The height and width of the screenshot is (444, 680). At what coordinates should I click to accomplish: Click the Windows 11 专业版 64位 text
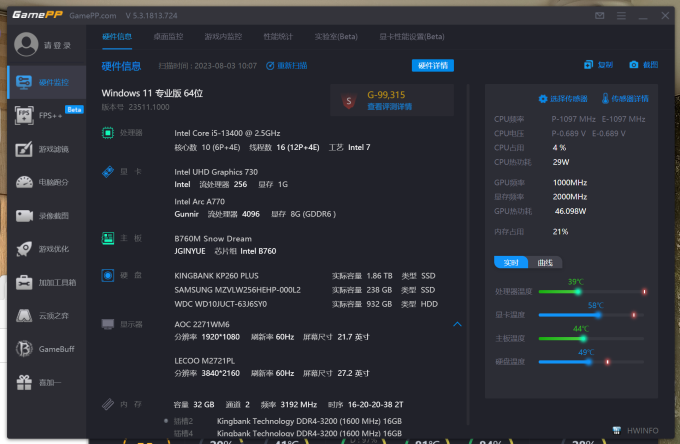pos(152,93)
